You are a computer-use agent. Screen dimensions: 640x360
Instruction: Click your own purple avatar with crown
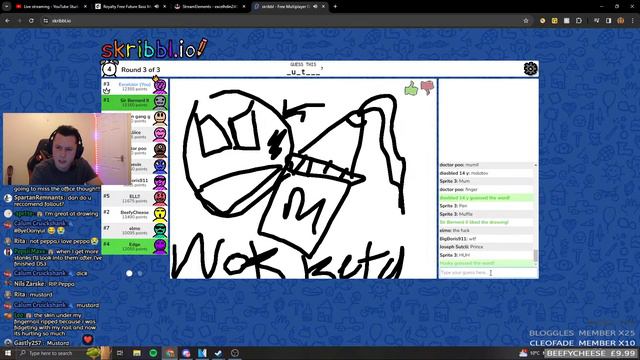click(160, 85)
